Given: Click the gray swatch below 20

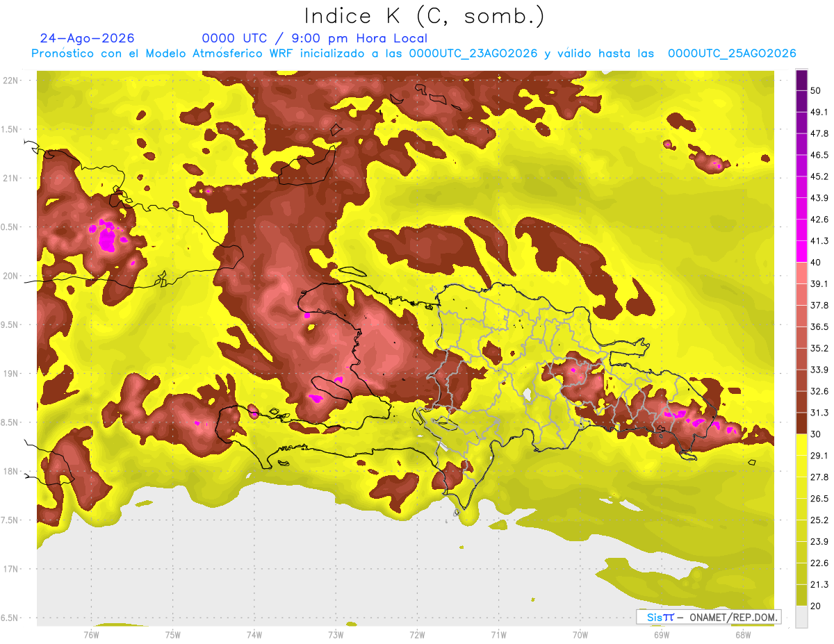Looking at the screenshot, I should tap(801, 616).
